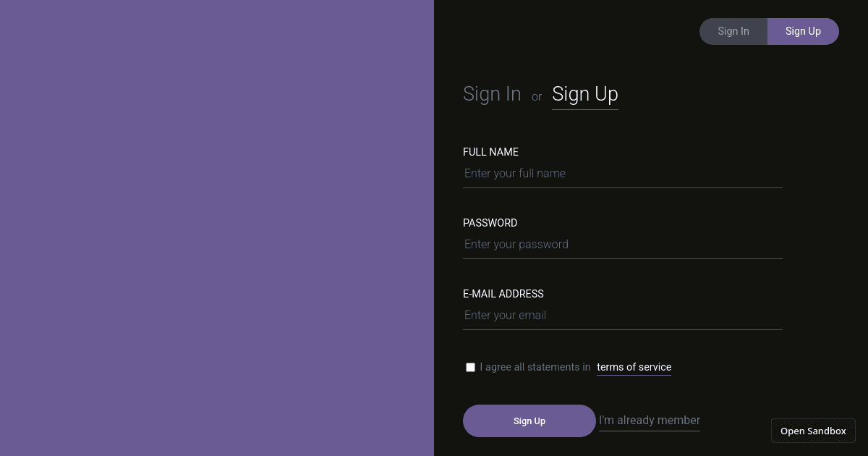This screenshot has width=868, height=456.
Task: Click the underlined Sign Up heading
Action: tap(584, 93)
